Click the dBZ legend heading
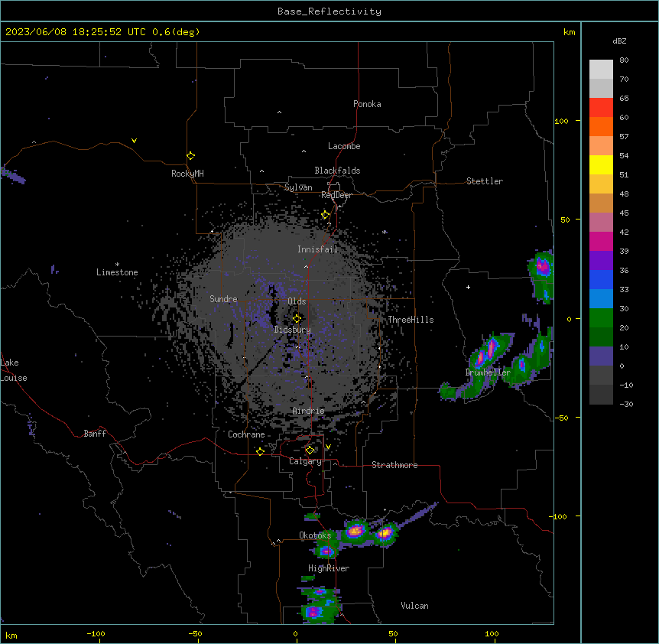This screenshot has height=644, width=659. coord(619,41)
